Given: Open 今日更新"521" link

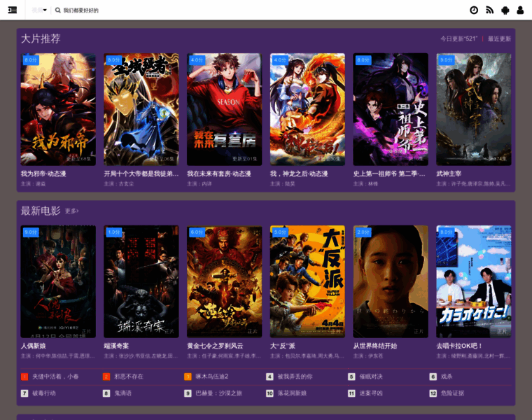Looking at the screenshot, I should point(458,38).
